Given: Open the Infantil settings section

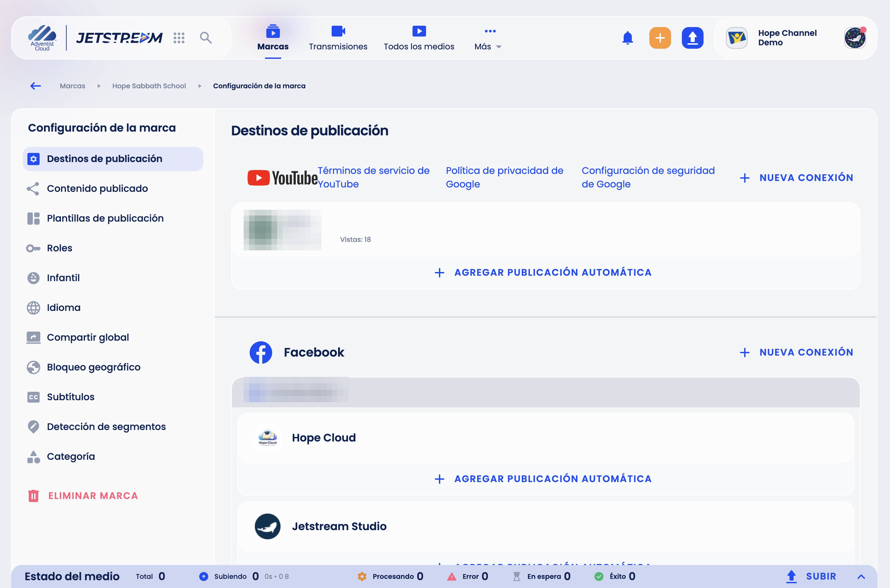Looking at the screenshot, I should coord(113,278).
